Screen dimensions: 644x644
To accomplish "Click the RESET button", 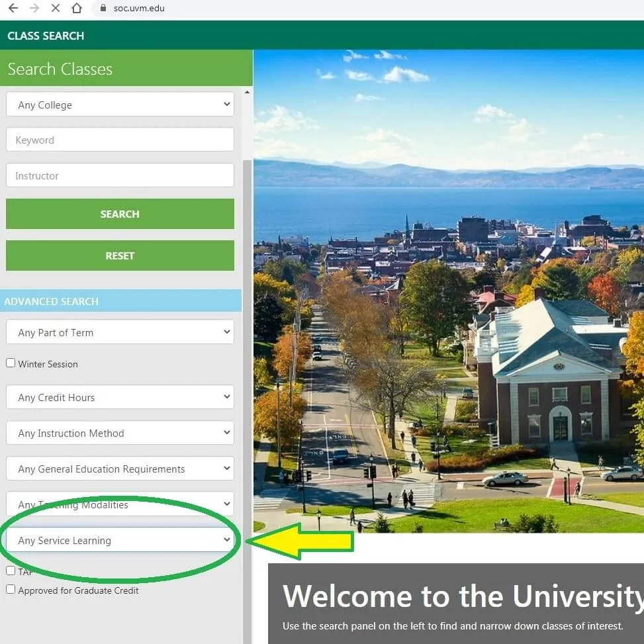I will 120,255.
